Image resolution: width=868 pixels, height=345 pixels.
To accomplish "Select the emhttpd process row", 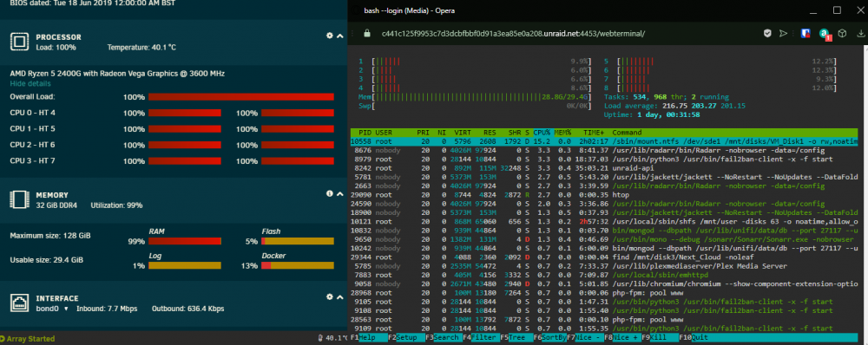I will 604,275.
